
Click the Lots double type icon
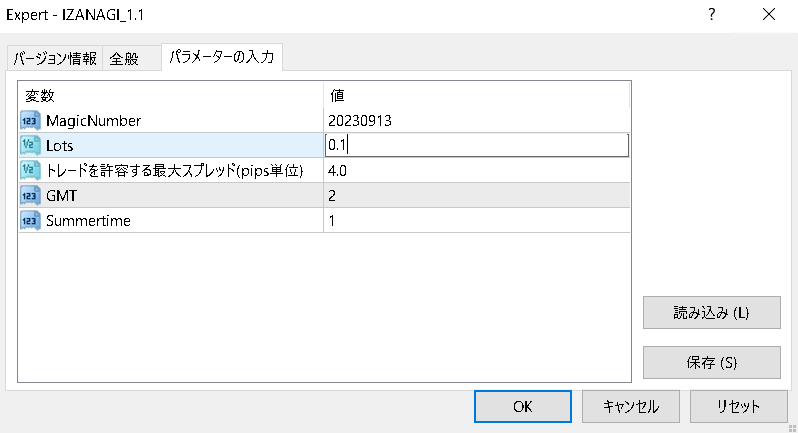point(29,145)
